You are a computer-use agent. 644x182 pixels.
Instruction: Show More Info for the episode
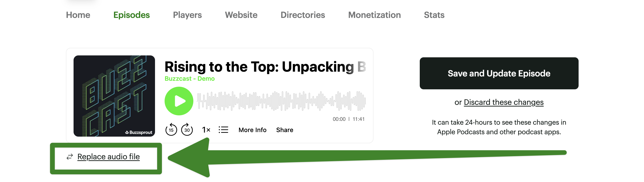[x=252, y=130]
